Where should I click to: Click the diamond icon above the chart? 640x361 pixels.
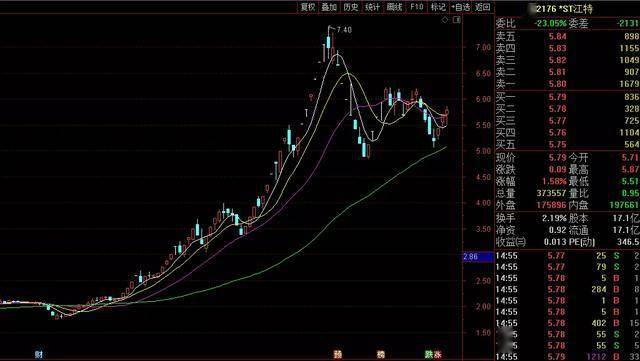[x=445, y=20]
